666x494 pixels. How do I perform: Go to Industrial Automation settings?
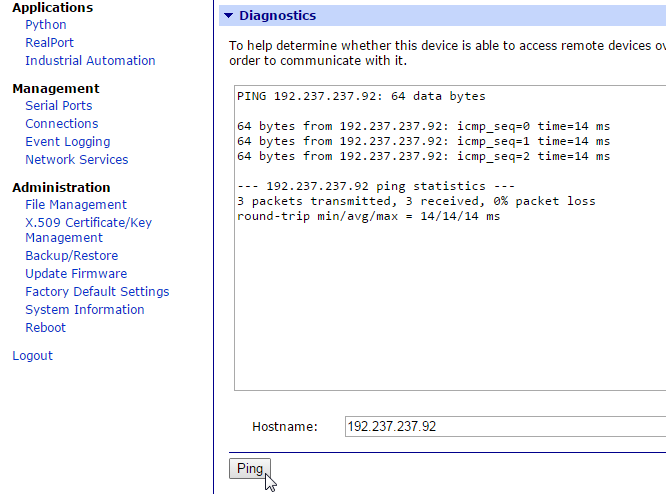pyautogui.click(x=90, y=61)
